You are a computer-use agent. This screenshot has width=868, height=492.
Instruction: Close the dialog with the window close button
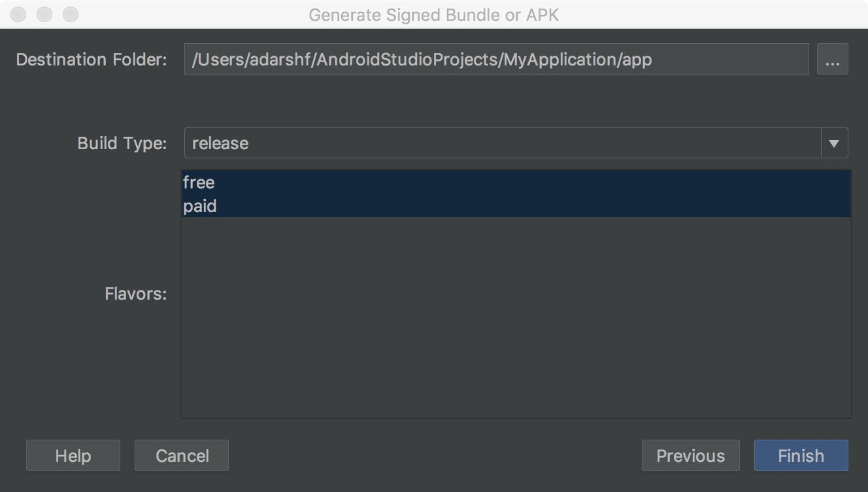pyautogui.click(x=20, y=14)
